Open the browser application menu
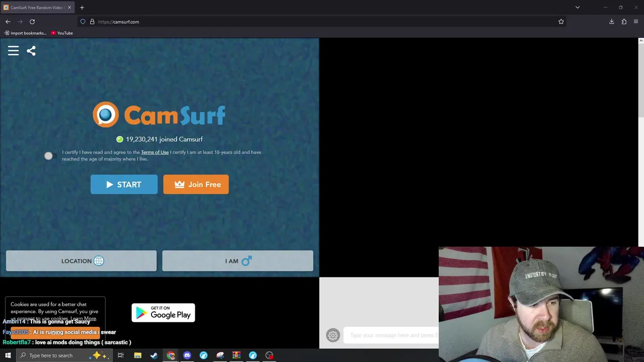The image size is (644, 362). [x=636, y=22]
